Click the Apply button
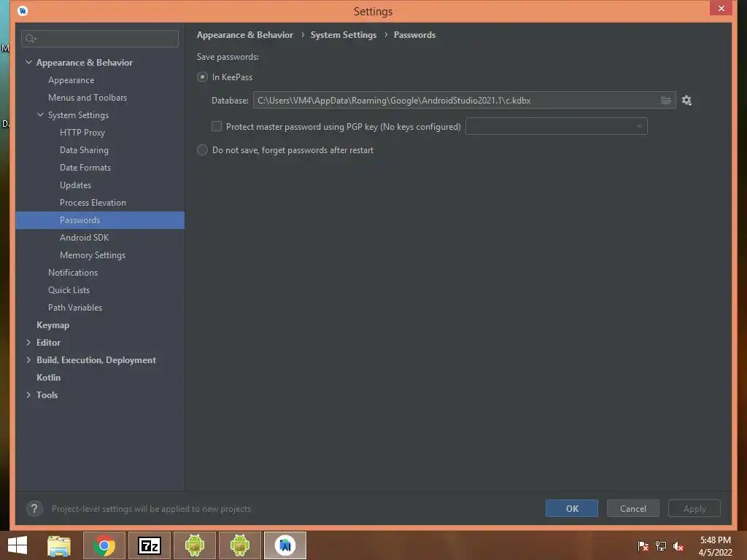 coord(694,508)
